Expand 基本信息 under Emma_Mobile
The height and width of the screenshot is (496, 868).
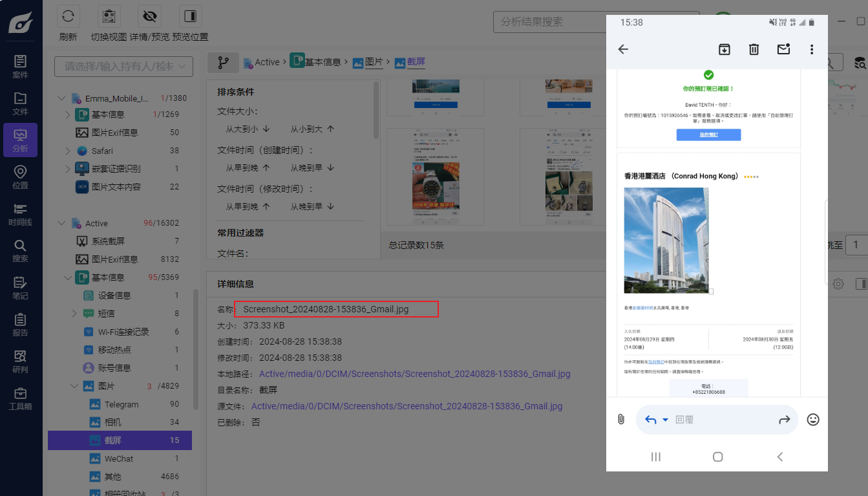68,114
